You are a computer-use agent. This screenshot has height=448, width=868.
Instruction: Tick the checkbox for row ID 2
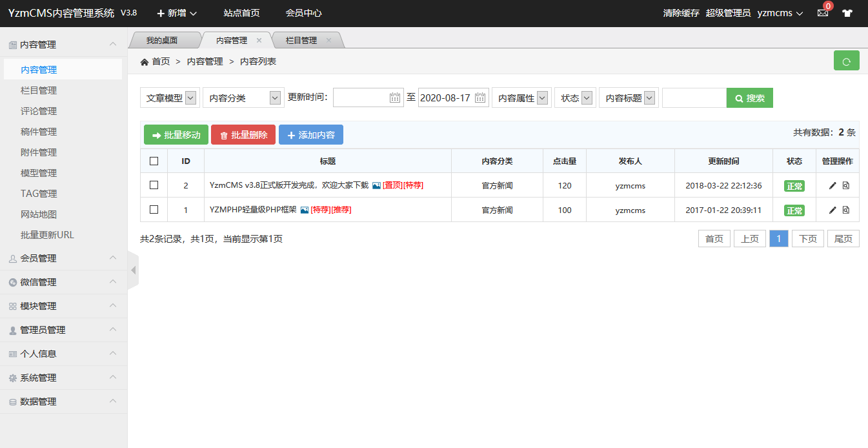[x=154, y=185]
